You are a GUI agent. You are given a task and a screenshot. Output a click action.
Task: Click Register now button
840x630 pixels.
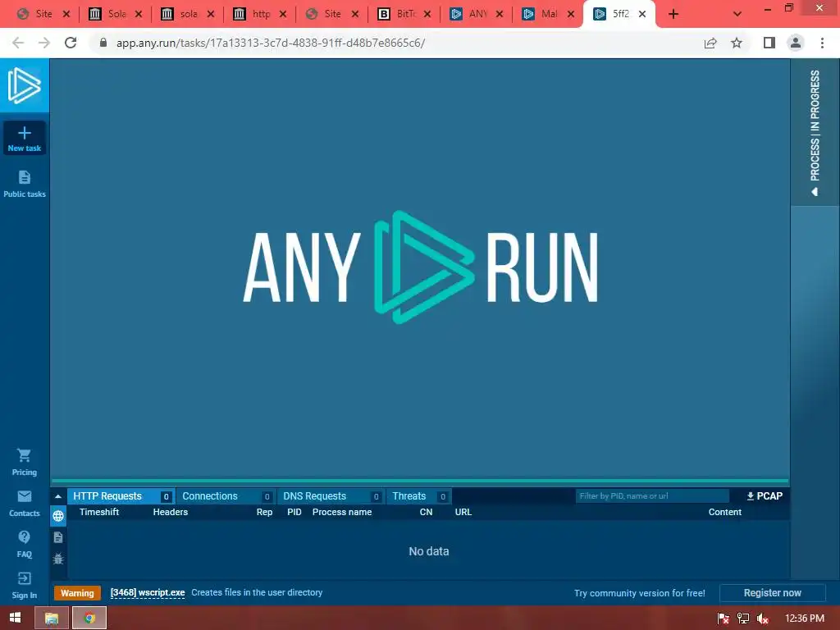coord(772,593)
